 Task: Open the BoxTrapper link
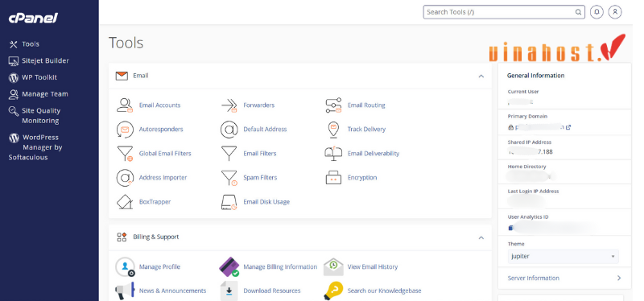(155, 202)
